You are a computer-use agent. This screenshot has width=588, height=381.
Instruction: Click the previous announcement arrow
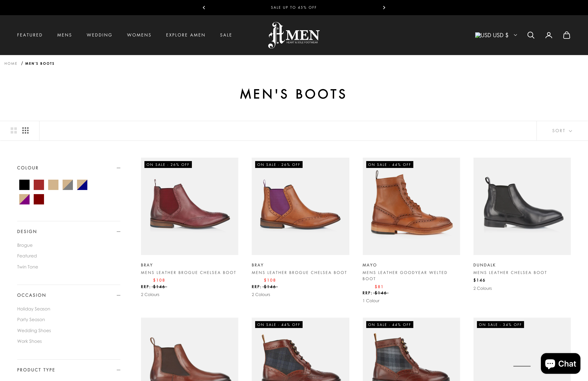204,7
